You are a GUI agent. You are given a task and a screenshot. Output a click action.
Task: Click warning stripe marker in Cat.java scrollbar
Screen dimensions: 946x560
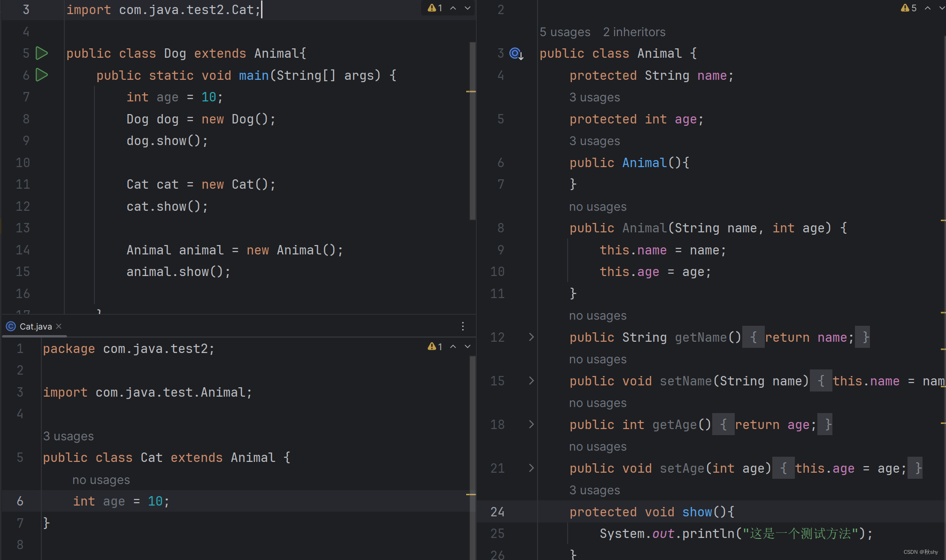click(x=471, y=494)
